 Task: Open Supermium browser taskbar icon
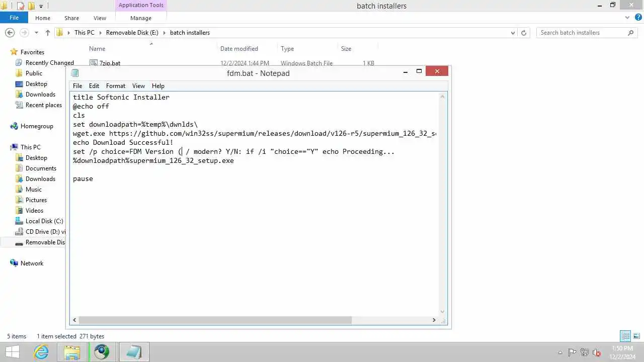click(102, 352)
